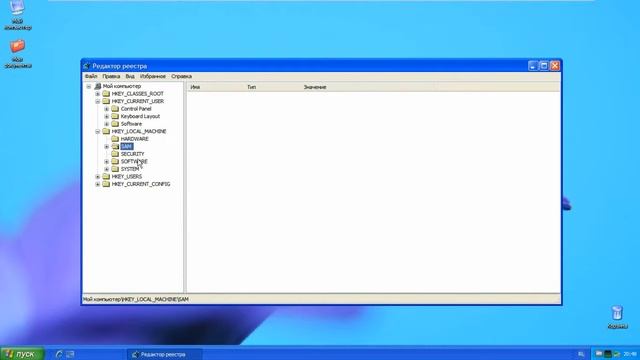Click the status bar registry path

136,299
